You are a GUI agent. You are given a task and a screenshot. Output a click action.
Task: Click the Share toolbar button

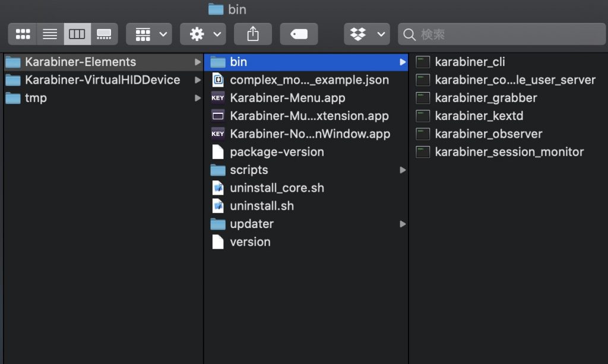pyautogui.click(x=253, y=34)
